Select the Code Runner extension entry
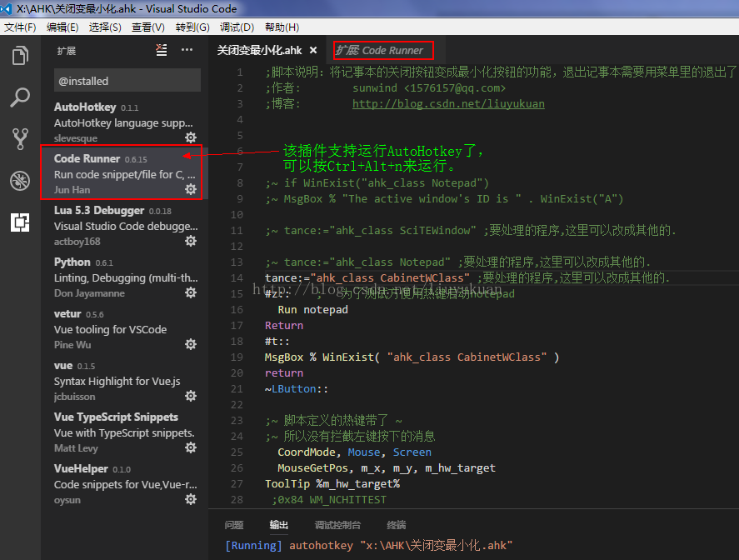Image resolution: width=739 pixels, height=560 pixels. pyautogui.click(x=124, y=174)
